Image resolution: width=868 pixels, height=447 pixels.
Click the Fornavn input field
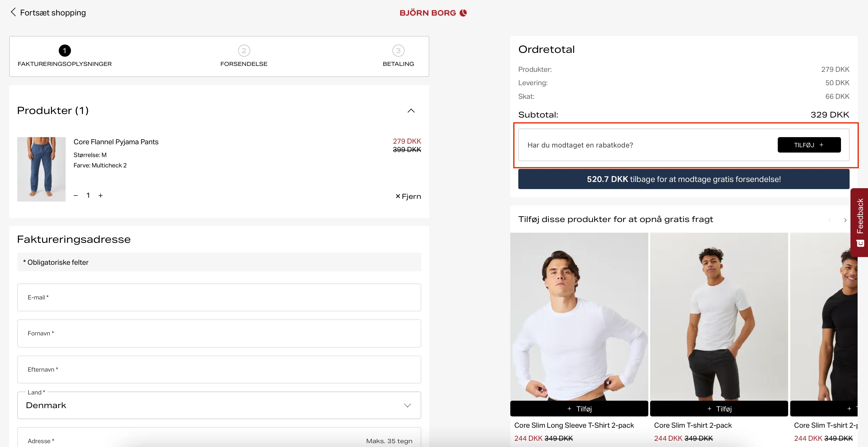pyautogui.click(x=219, y=334)
